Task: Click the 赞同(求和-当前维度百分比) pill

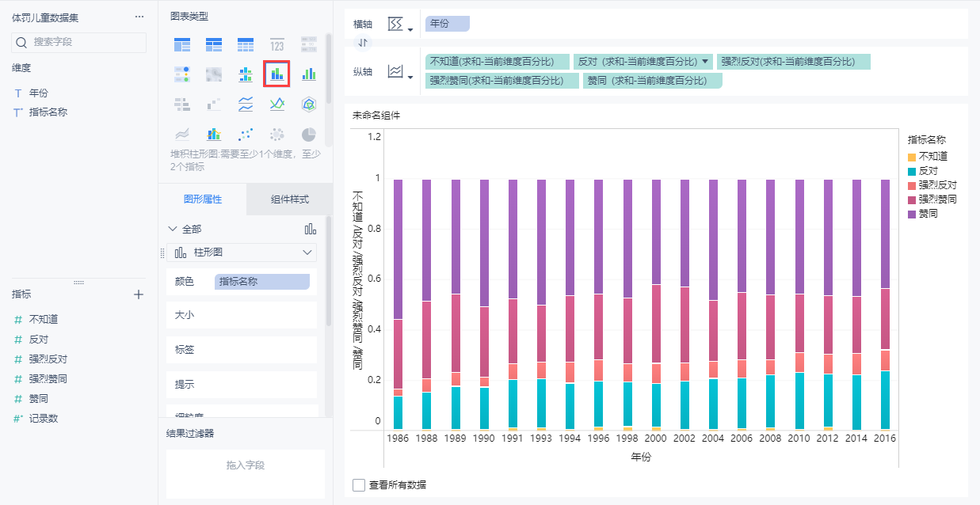Action: click(x=653, y=81)
